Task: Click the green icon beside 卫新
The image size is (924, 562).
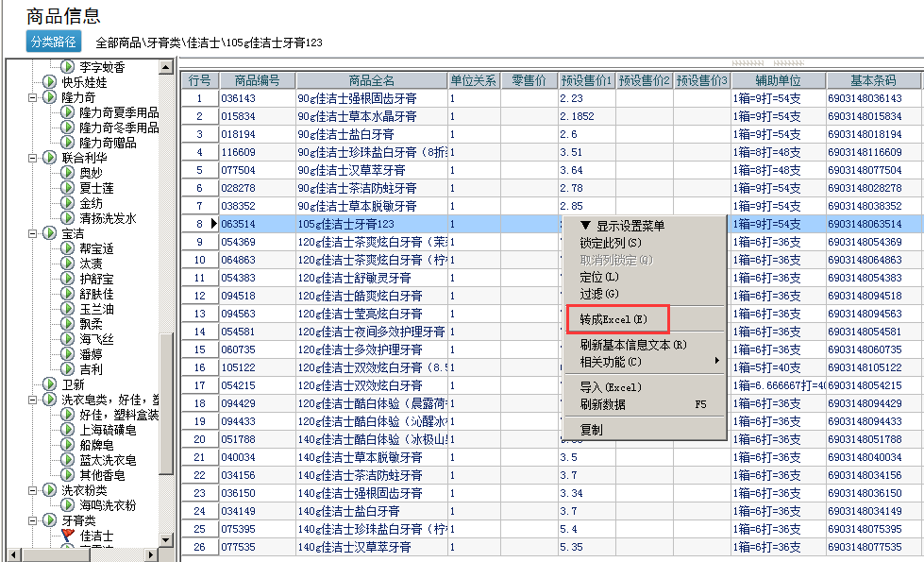Action: (x=50, y=384)
